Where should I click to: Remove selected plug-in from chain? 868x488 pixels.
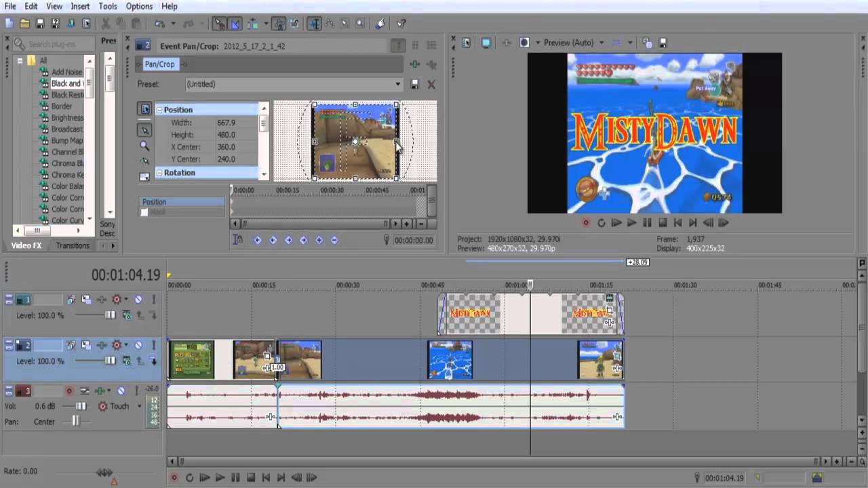click(431, 64)
